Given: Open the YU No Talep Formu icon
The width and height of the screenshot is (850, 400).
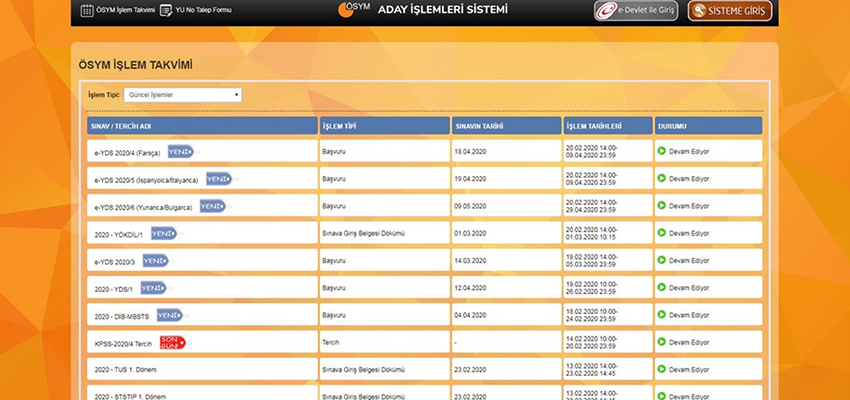Looking at the screenshot, I should point(166,10).
